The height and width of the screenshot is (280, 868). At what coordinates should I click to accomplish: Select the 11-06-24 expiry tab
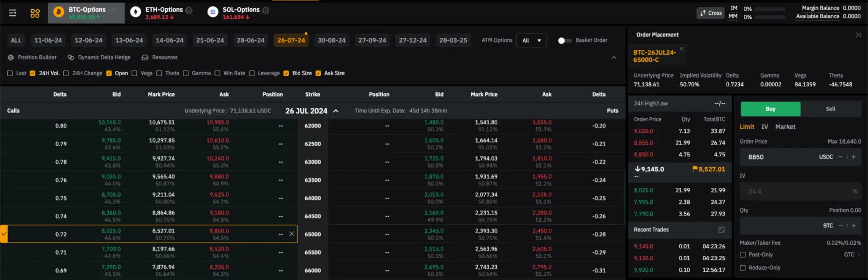[48, 40]
